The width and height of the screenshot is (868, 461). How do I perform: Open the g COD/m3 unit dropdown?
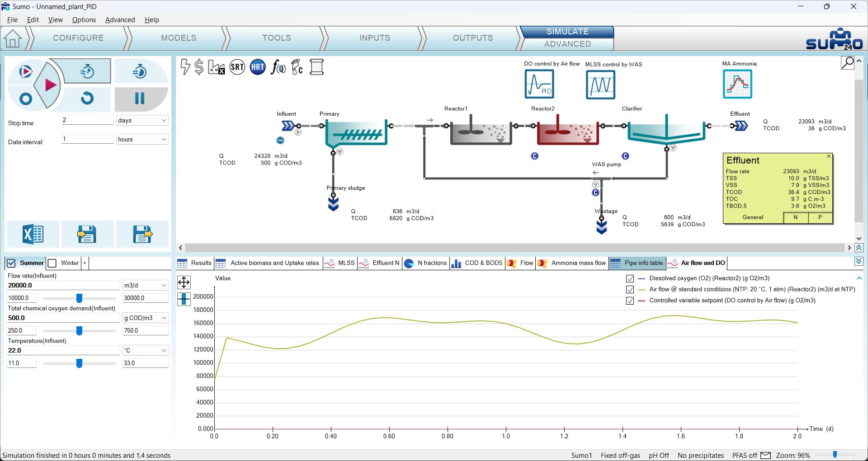tap(145, 318)
